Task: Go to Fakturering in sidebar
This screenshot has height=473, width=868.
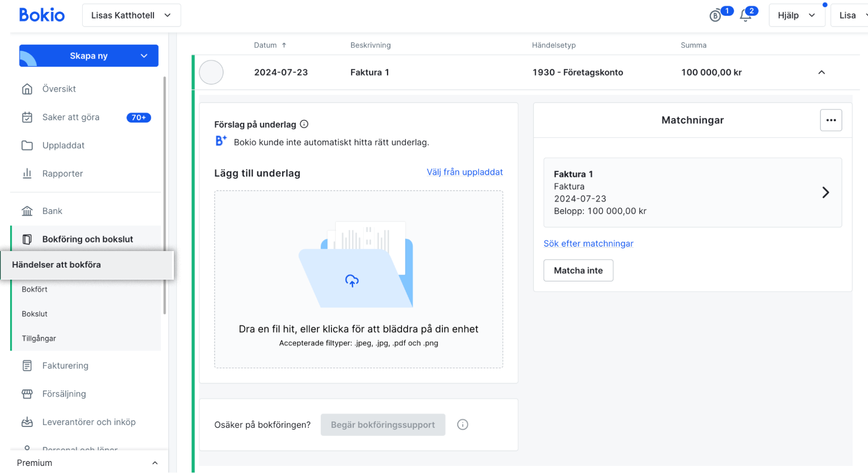Action: pyautogui.click(x=65, y=366)
